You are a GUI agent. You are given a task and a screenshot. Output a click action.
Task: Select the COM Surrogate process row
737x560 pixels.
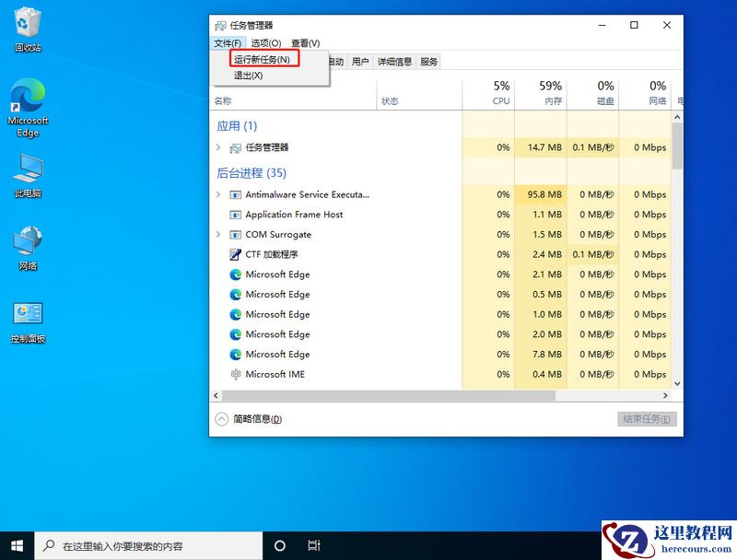pos(276,235)
